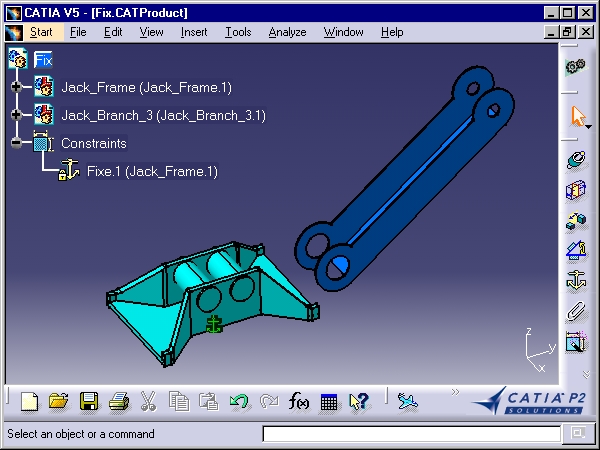Screen dimensions: 600x450
Task: Save the product with the floppy disk icon
Action: (x=89, y=401)
